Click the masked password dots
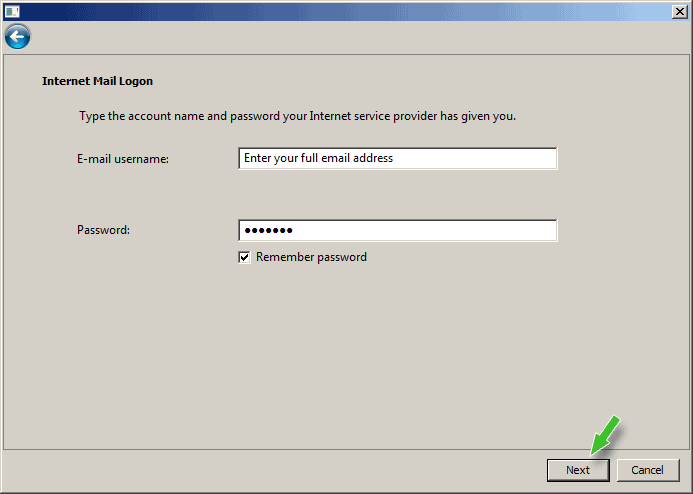Viewport: 693px width, 494px height. (x=266, y=231)
